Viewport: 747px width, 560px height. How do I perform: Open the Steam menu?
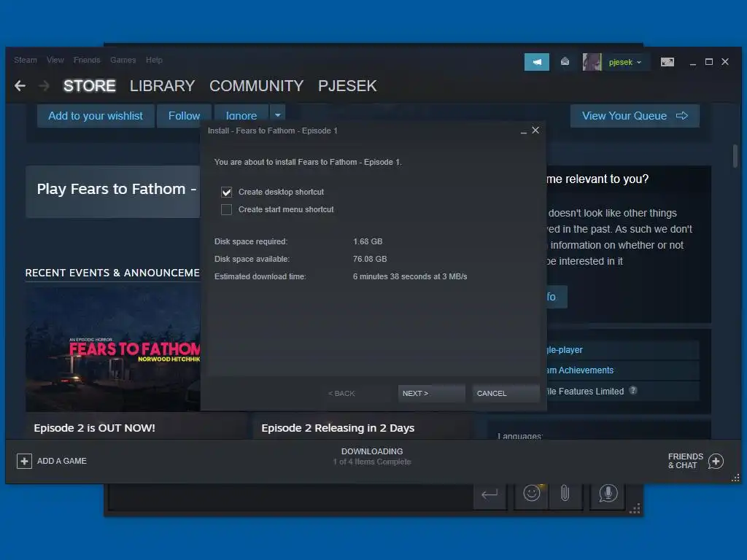[26, 60]
